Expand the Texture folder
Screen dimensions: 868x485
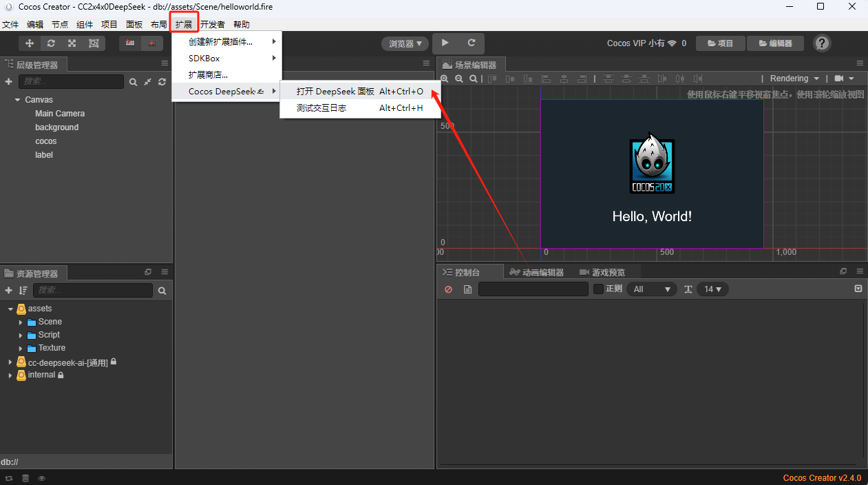21,348
